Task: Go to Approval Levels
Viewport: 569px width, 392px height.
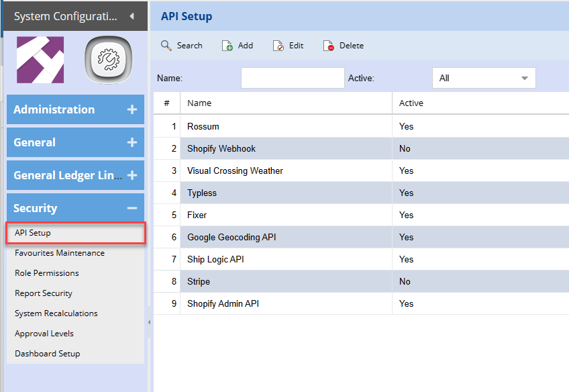Action: pos(44,334)
